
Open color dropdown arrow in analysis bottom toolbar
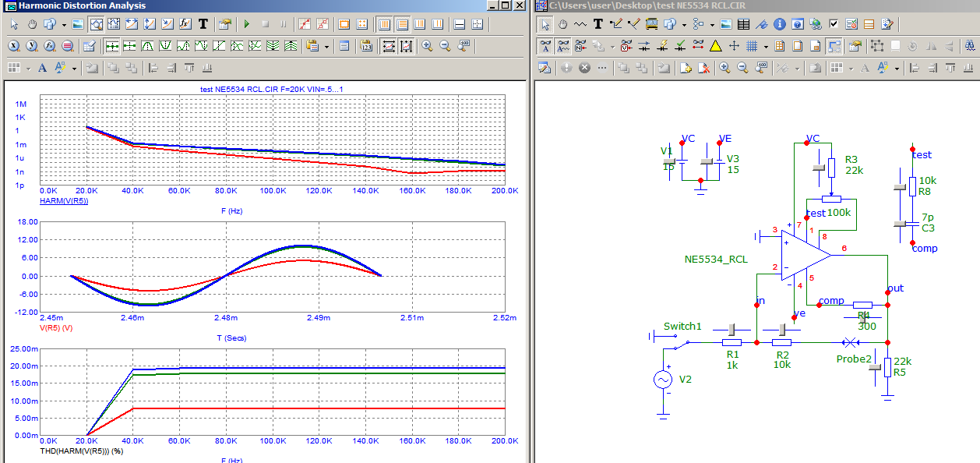click(x=74, y=68)
